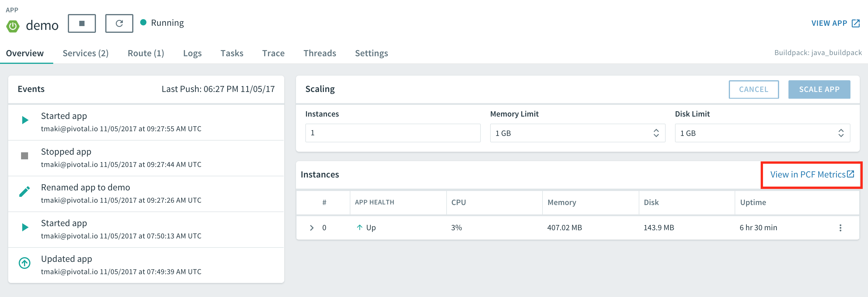
Task: Click the restart app circular arrow button
Action: [119, 23]
